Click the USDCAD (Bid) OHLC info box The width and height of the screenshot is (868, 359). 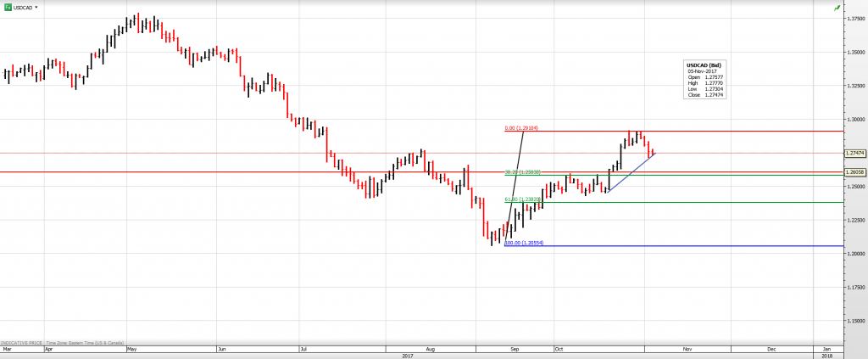pos(705,80)
